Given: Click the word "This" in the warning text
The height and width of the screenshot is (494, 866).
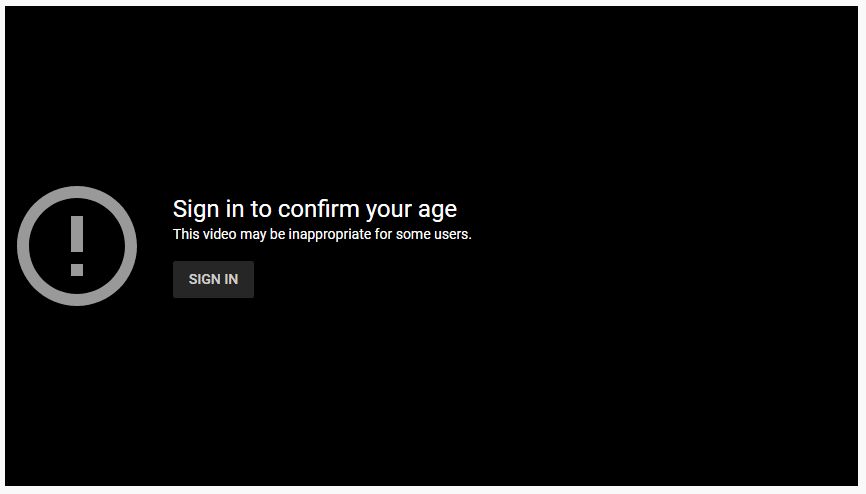Looking at the screenshot, I should (x=186, y=235).
